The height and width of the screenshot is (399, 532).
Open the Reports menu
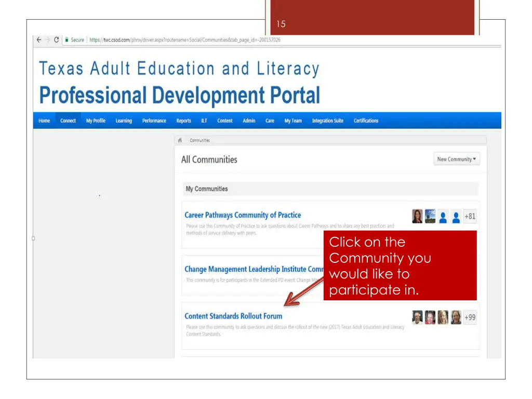183,121
